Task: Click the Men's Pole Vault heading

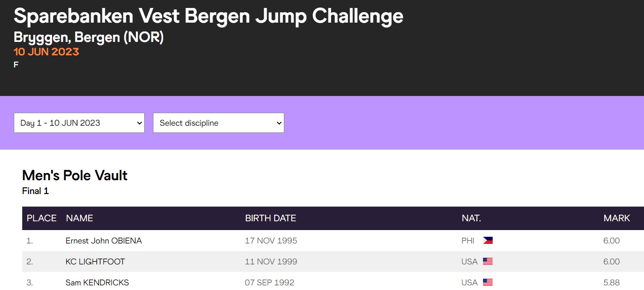Action: tap(75, 175)
